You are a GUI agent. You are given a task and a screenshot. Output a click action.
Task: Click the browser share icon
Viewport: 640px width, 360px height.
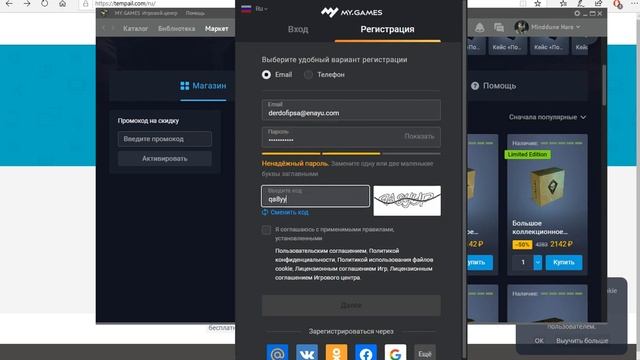tap(598, 4)
